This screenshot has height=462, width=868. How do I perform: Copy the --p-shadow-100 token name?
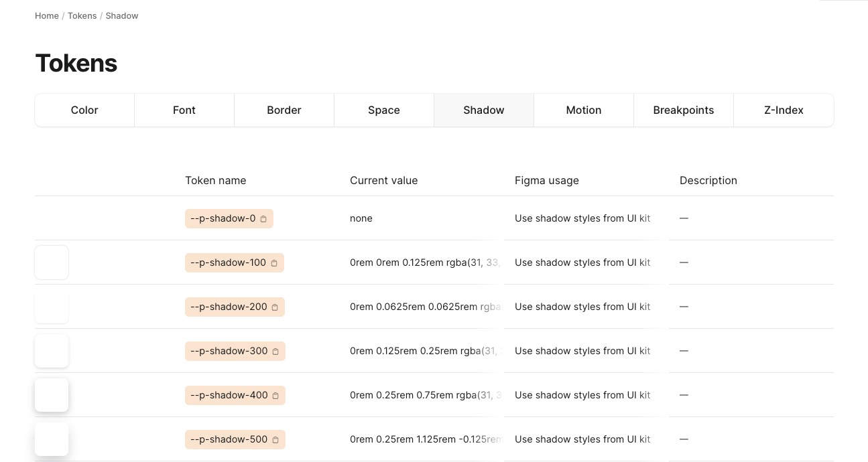pyautogui.click(x=274, y=262)
